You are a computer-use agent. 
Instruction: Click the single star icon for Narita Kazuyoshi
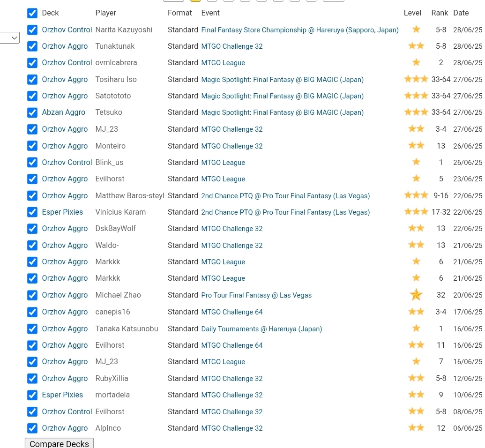[x=416, y=29]
